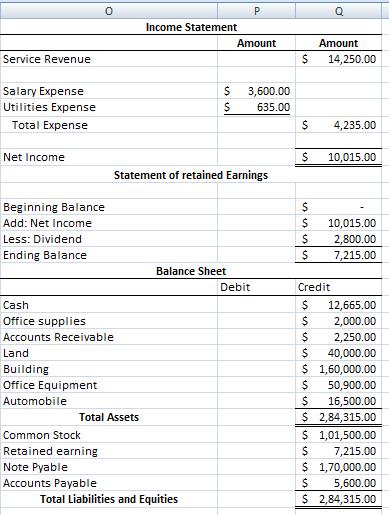
Task: Click the Statement of retained Earnings heading
Action: (191, 175)
